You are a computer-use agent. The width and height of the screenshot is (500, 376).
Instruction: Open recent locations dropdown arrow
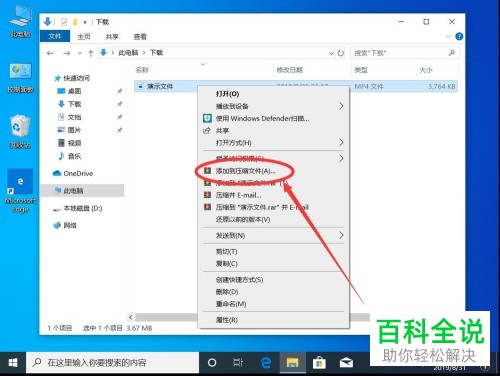point(79,53)
